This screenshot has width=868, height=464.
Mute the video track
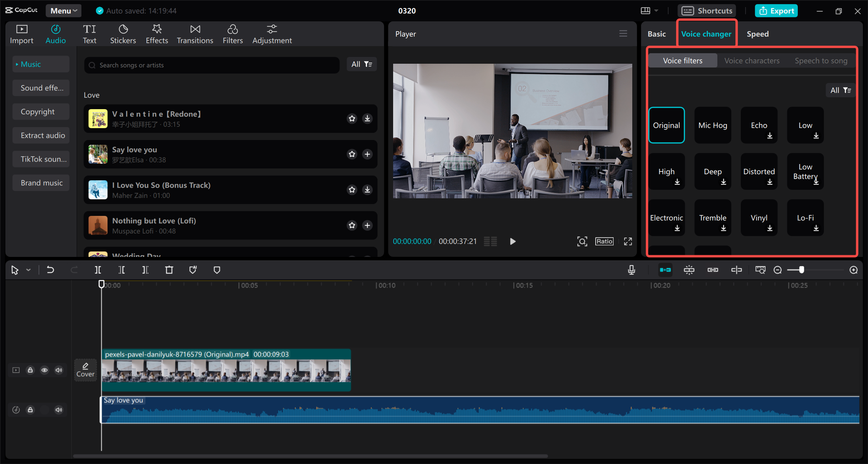click(58, 370)
